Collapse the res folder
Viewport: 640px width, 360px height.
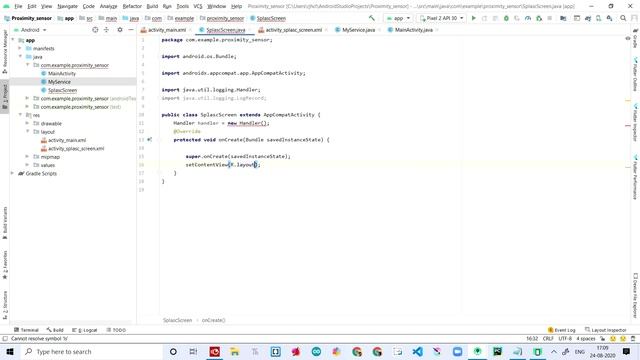coord(20,115)
